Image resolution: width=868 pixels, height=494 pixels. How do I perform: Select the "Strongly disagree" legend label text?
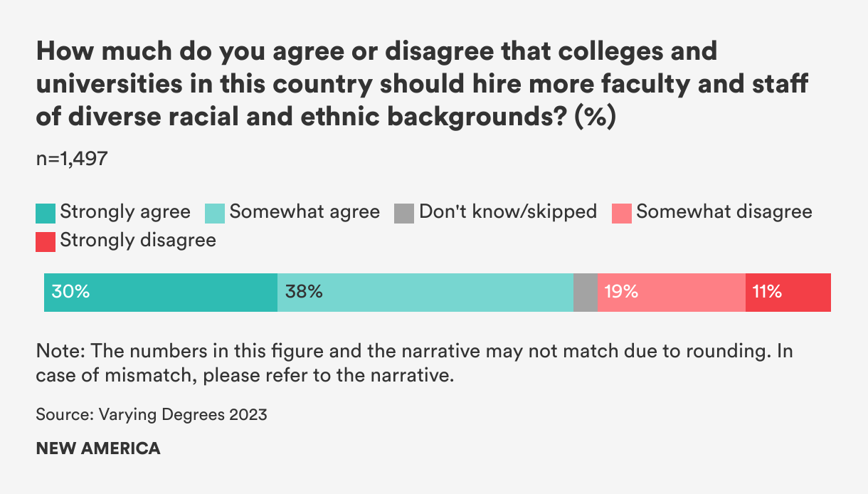pyautogui.click(x=138, y=241)
